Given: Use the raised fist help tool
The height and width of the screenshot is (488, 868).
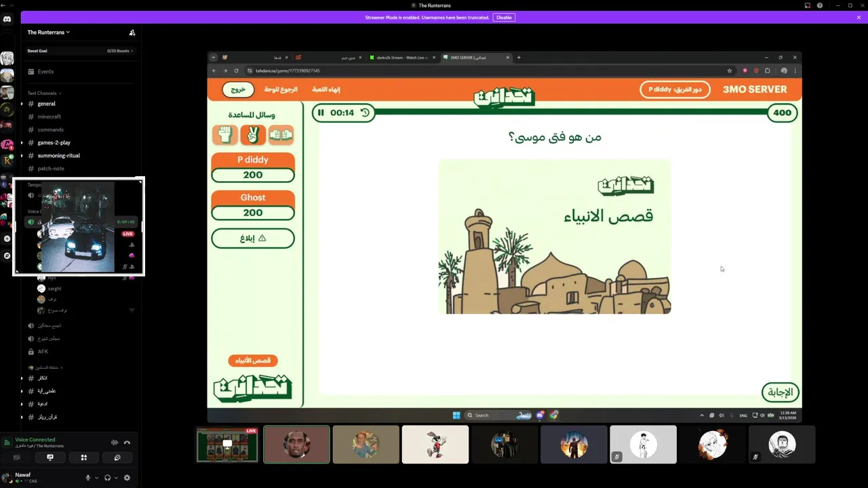Looking at the screenshot, I should point(224,135).
